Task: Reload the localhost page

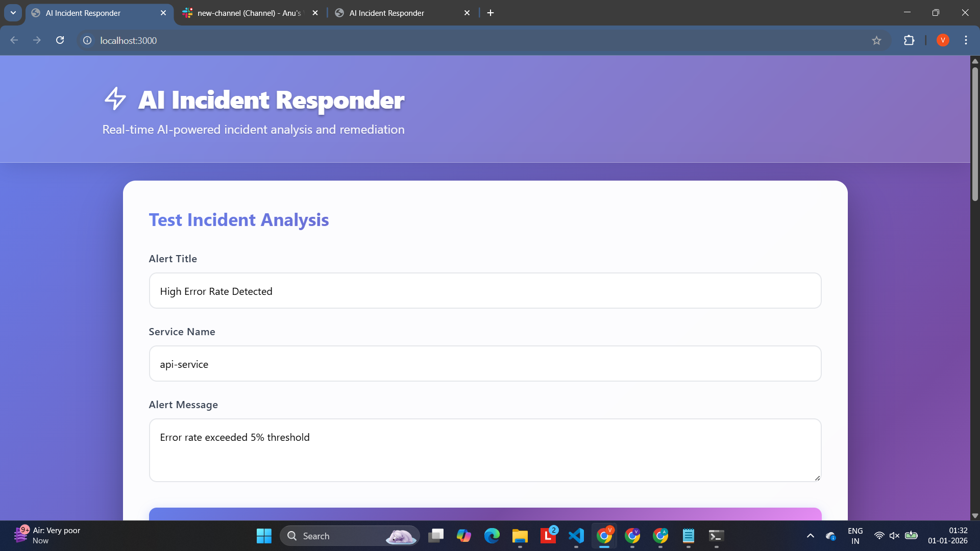Action: 60,40
